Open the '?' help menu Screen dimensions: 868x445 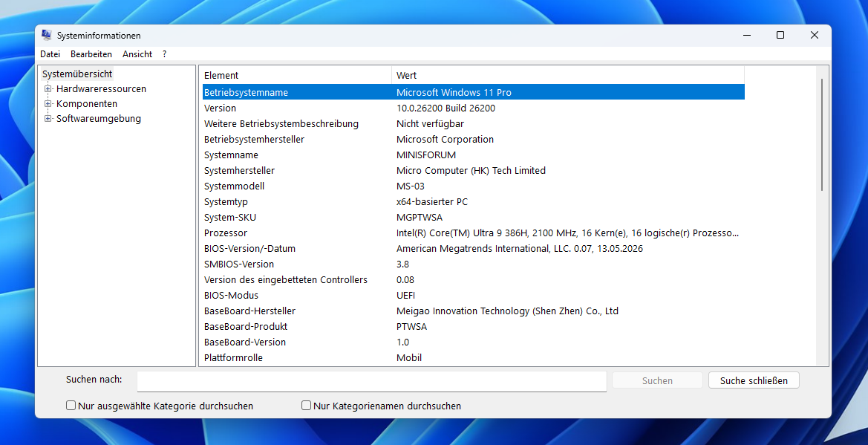[x=164, y=53]
